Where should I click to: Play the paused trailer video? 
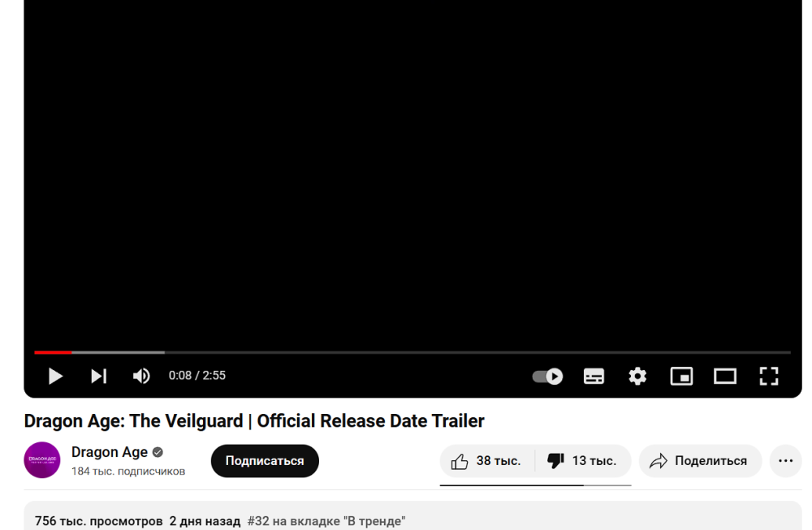coord(55,376)
